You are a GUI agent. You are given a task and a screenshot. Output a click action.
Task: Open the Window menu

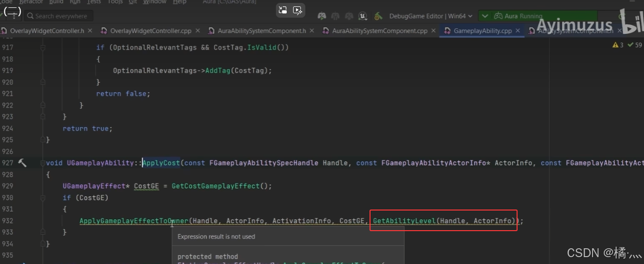(x=154, y=2)
